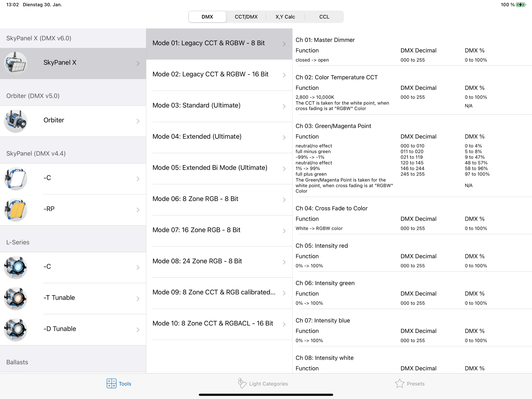The height and width of the screenshot is (399, 532).
Task: Switch to the X,Y Calc segment
Action: coord(285,17)
